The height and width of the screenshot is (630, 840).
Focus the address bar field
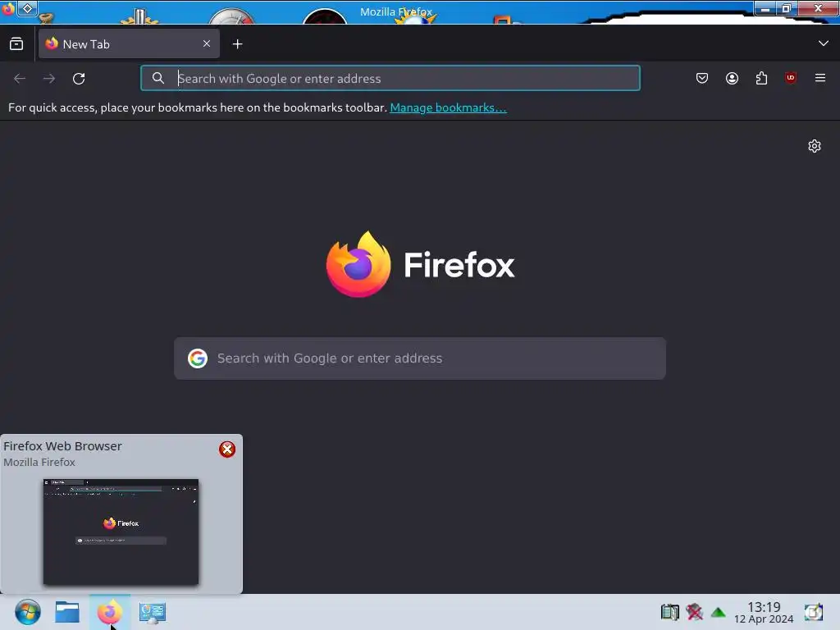click(390, 78)
